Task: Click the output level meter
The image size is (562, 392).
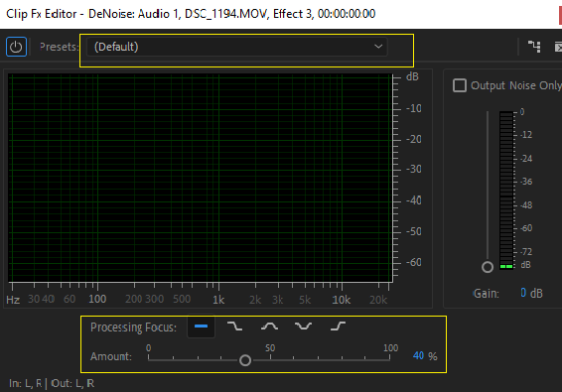Action: (x=506, y=190)
